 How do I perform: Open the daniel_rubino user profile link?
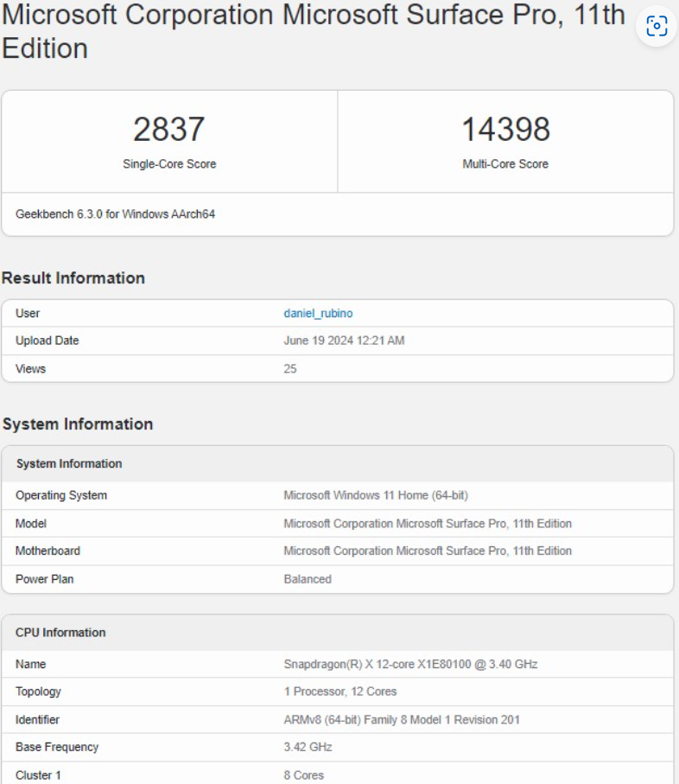(318, 314)
